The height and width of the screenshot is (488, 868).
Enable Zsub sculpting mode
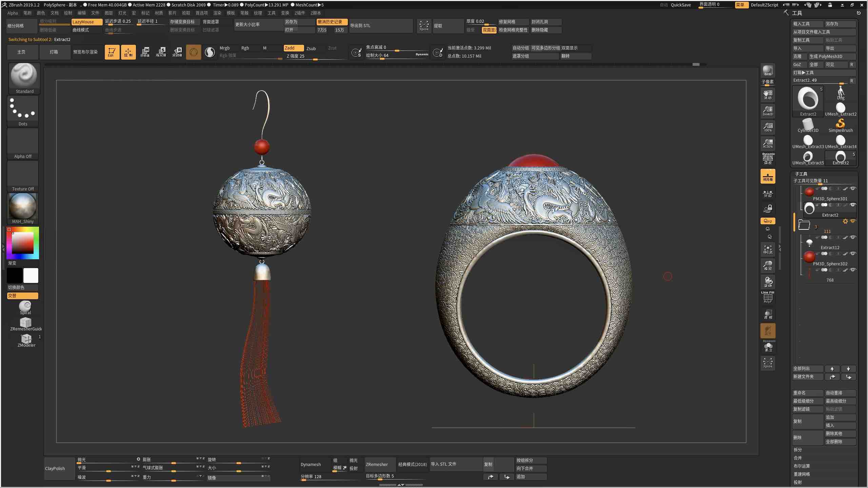tap(311, 48)
